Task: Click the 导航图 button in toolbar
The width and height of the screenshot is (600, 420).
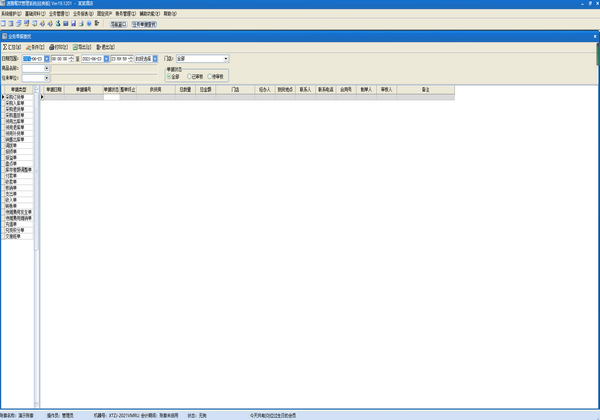Action: [x=118, y=23]
